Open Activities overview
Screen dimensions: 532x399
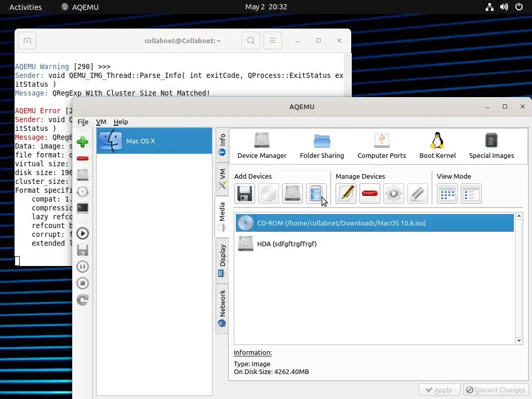point(25,7)
